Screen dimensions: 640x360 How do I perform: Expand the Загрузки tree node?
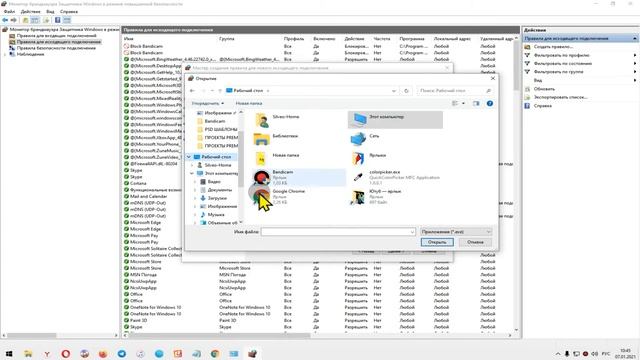point(195,198)
